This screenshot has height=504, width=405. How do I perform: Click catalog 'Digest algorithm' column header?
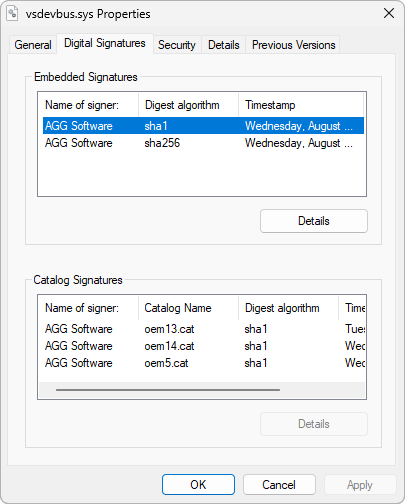pos(289,308)
